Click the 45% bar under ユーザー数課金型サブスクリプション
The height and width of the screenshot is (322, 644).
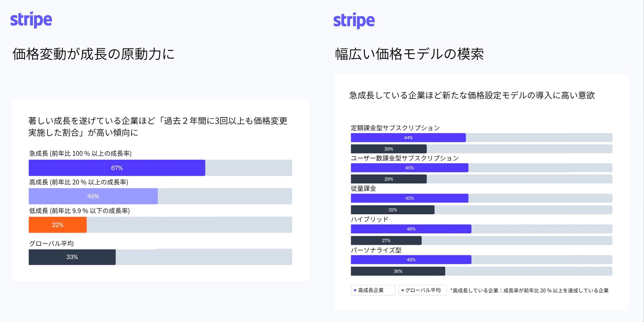coord(410,168)
